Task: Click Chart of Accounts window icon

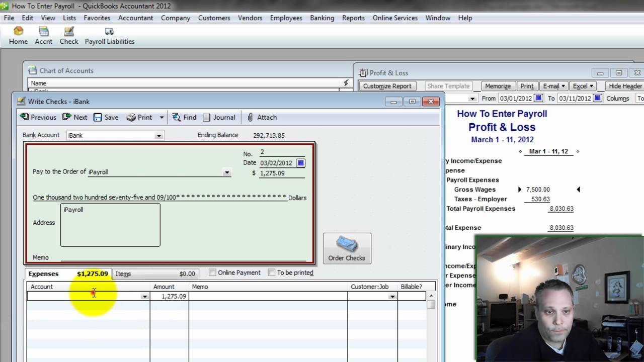Action: 33,70
